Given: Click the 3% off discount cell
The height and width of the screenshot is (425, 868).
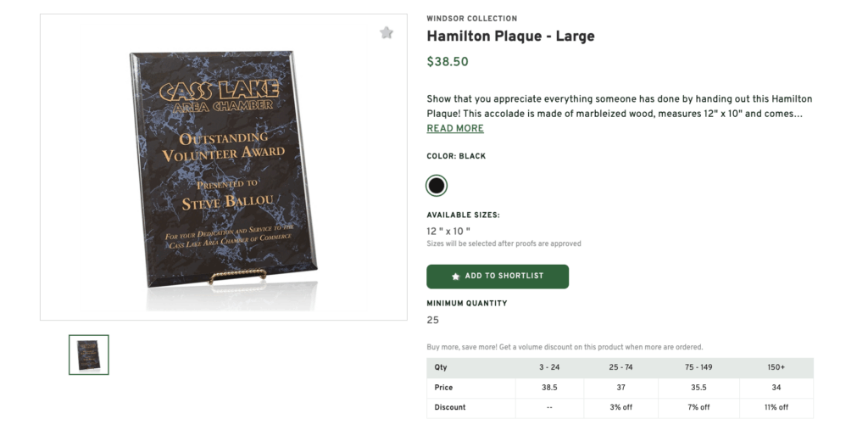Looking at the screenshot, I should pos(620,407).
